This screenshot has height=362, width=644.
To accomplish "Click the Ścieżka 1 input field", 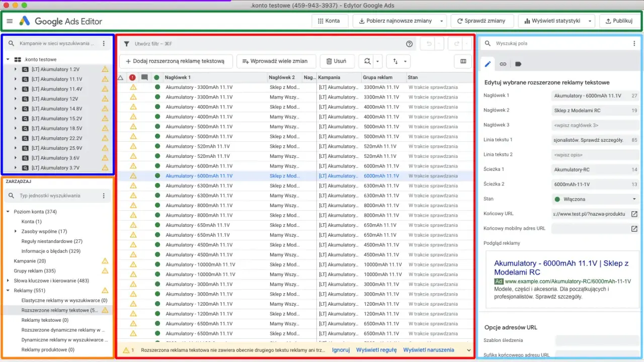I will 596,169.
